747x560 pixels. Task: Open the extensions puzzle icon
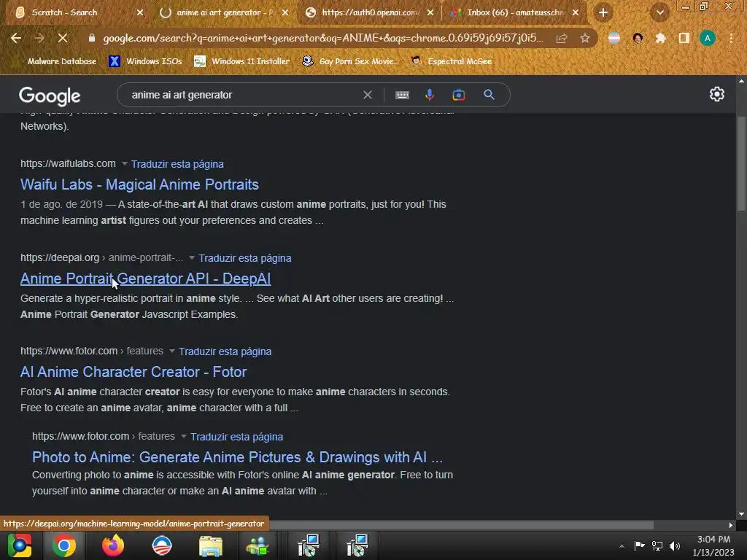click(x=660, y=38)
